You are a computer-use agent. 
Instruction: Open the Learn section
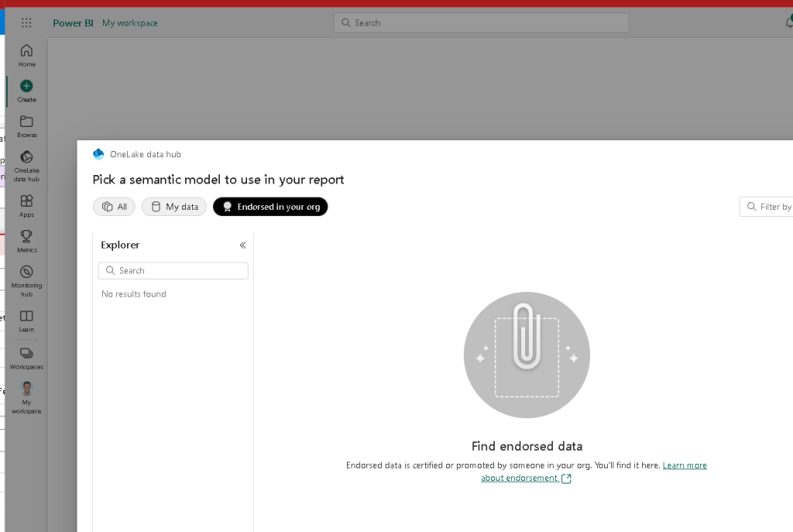tap(27, 321)
